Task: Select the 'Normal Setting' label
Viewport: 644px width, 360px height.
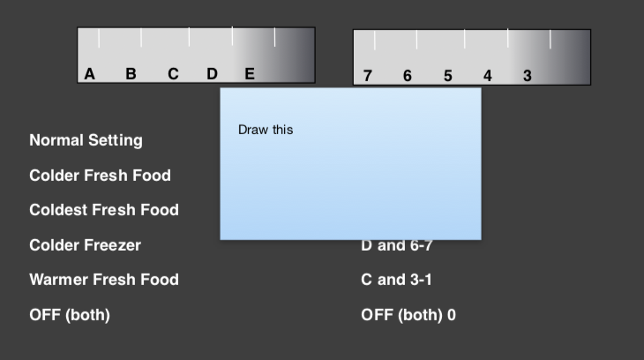Action: (x=86, y=140)
